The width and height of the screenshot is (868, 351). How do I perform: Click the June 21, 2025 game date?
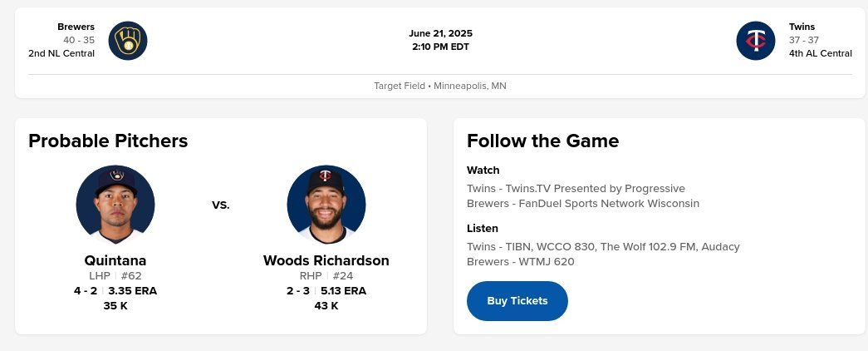pyautogui.click(x=440, y=33)
